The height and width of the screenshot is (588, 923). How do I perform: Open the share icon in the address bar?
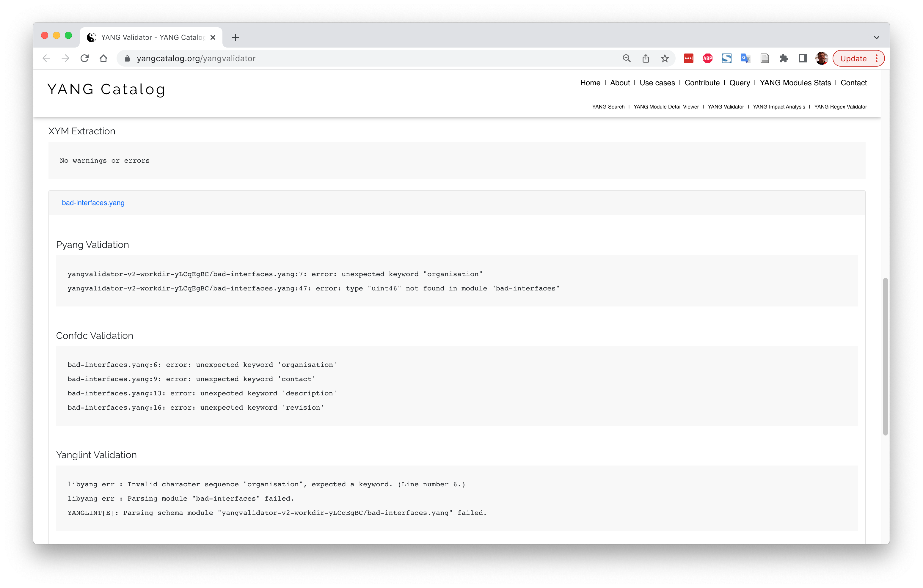pos(646,58)
